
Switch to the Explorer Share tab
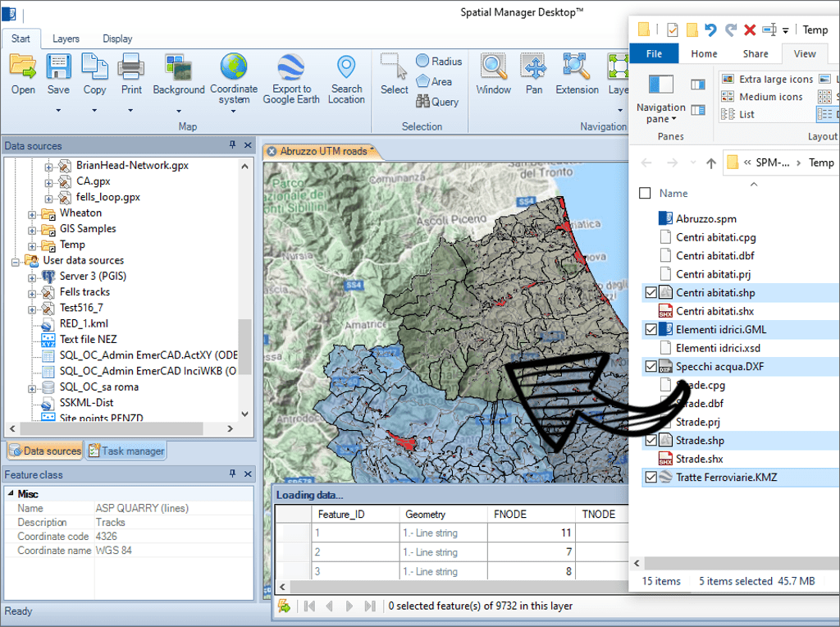click(756, 53)
